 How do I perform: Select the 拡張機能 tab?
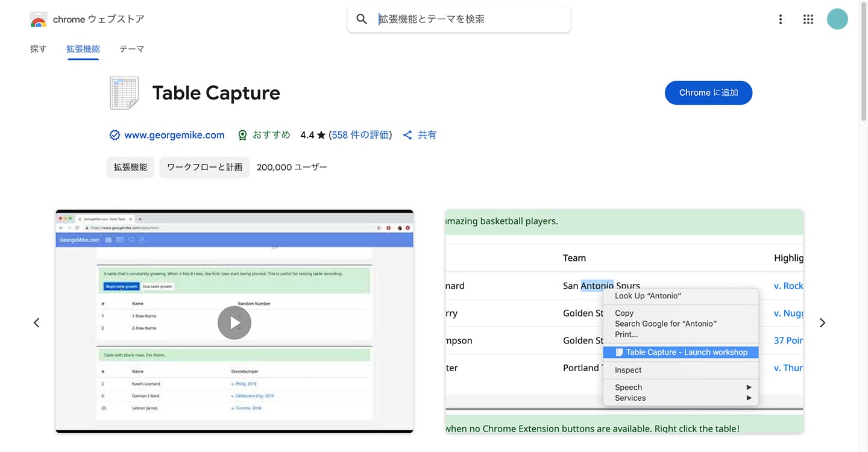click(83, 49)
